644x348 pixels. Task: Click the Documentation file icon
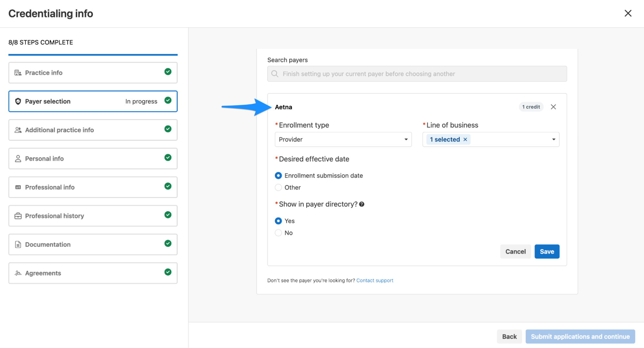click(18, 245)
